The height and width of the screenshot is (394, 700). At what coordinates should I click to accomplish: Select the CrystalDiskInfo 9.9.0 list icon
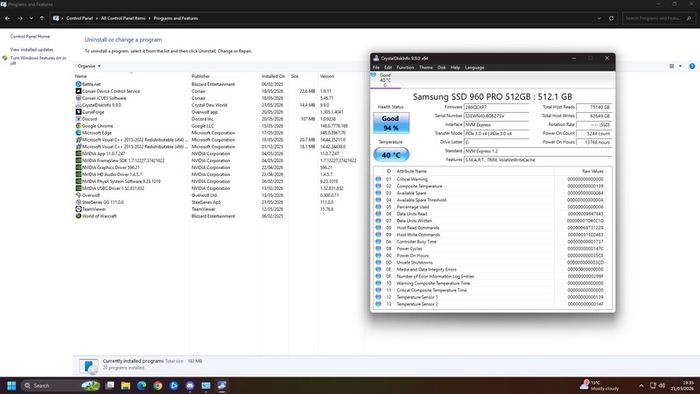coord(78,105)
